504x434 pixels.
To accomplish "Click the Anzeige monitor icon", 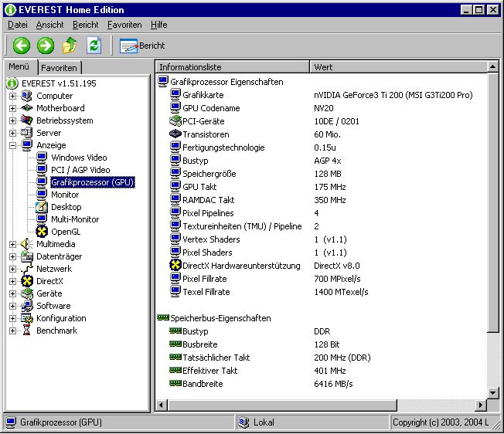I will point(27,145).
